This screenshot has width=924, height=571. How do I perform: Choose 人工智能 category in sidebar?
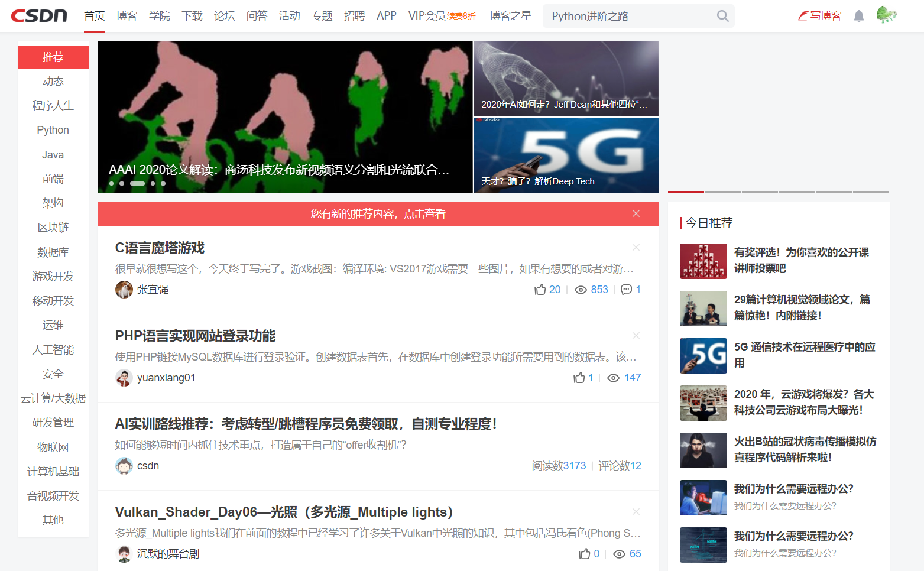point(53,350)
